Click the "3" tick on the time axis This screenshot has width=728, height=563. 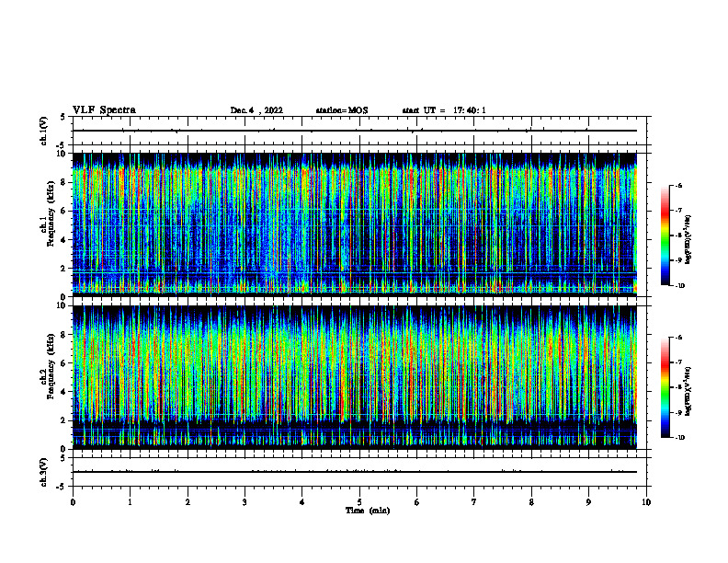[x=245, y=502]
